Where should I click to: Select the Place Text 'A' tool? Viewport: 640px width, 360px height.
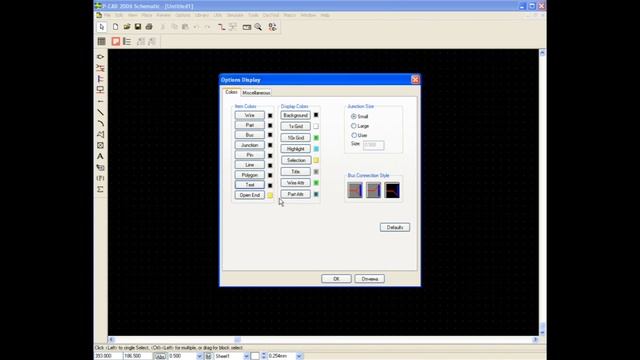[x=100, y=156]
